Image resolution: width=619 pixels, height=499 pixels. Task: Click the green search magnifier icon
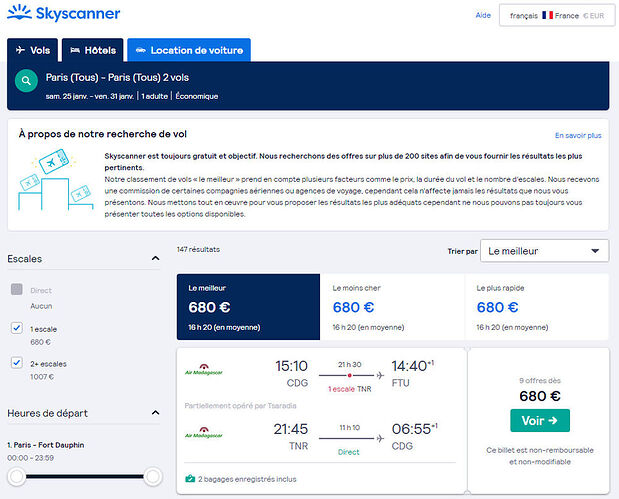[26, 81]
